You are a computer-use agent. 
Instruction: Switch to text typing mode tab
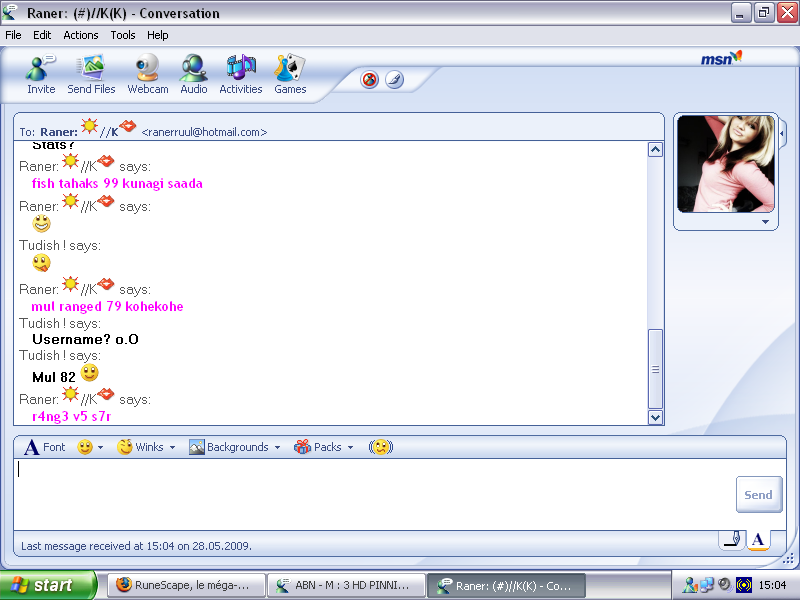(758, 540)
